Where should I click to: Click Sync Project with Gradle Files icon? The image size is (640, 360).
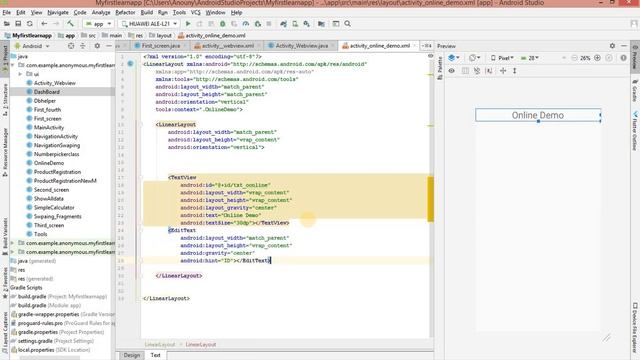click(x=283, y=24)
